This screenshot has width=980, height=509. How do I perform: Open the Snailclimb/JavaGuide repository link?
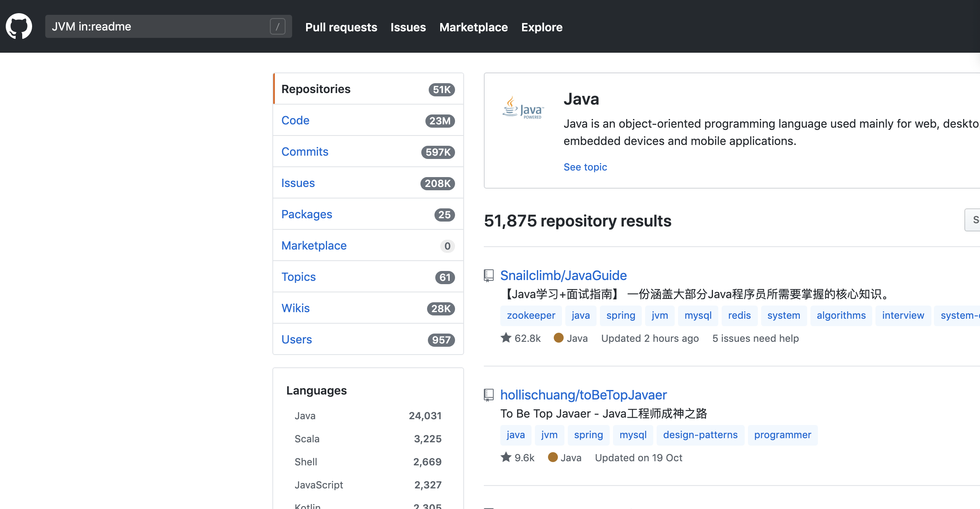(563, 276)
